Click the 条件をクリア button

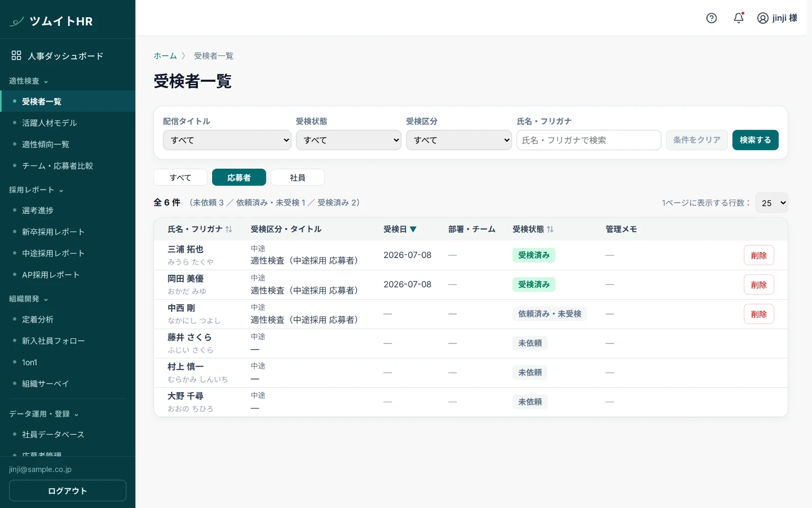point(697,140)
